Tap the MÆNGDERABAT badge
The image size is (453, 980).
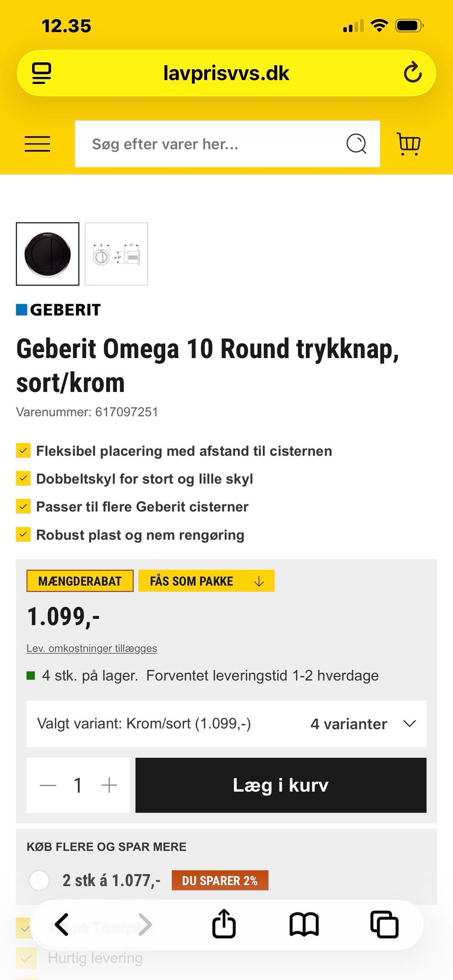coord(80,581)
